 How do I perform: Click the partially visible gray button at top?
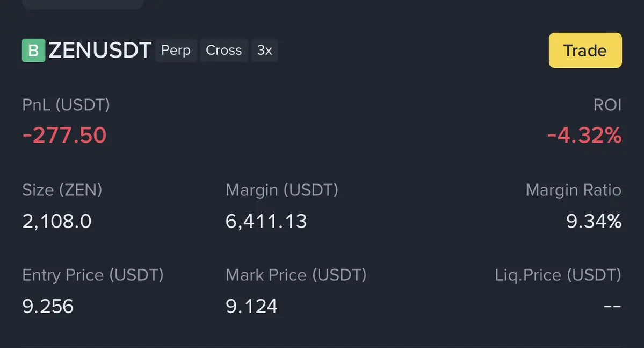pos(83,4)
